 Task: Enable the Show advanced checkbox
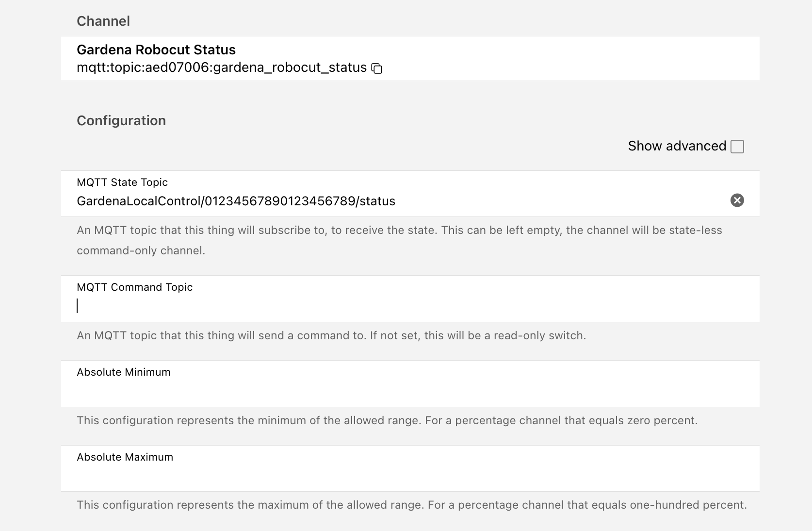pos(737,146)
